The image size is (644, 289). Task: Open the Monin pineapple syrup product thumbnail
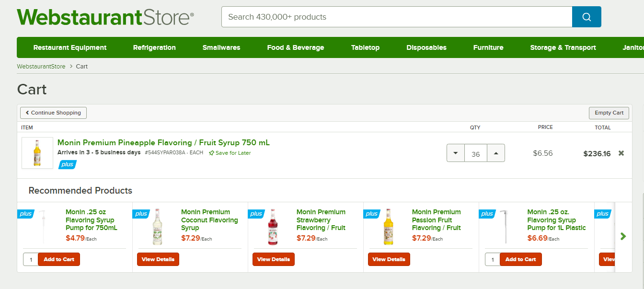[37, 153]
